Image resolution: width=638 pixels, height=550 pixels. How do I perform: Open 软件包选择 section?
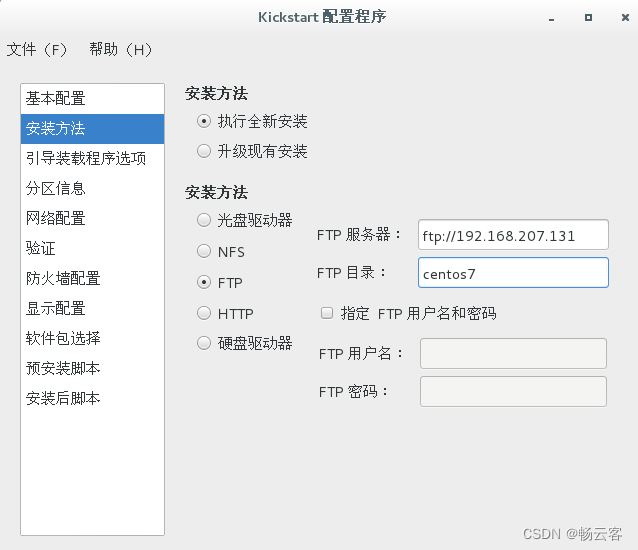click(x=92, y=338)
